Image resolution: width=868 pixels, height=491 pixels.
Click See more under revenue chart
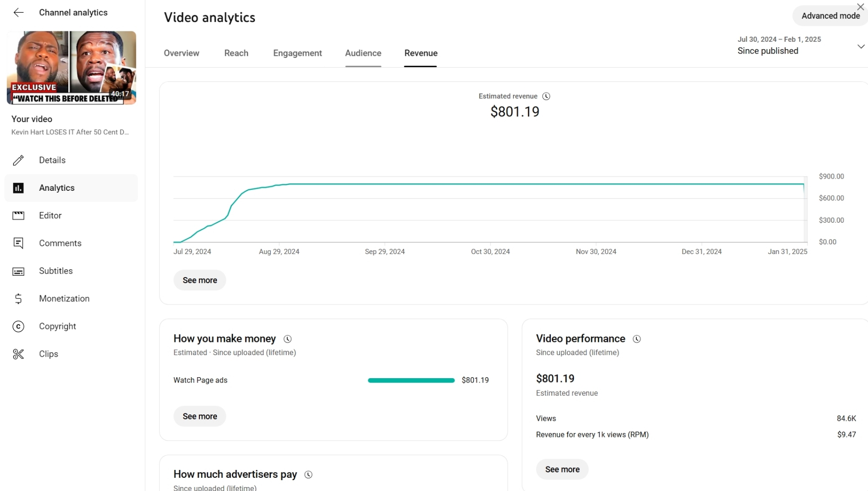click(200, 280)
